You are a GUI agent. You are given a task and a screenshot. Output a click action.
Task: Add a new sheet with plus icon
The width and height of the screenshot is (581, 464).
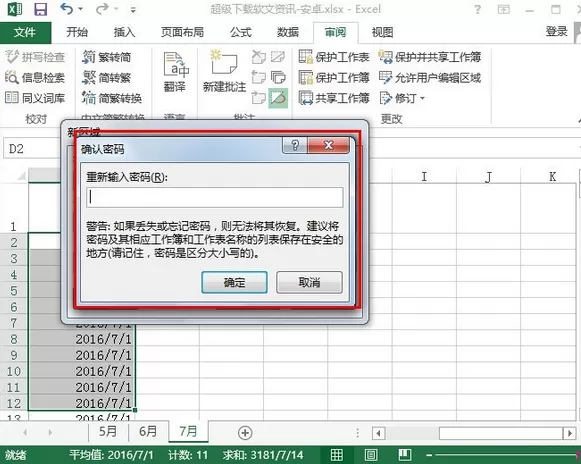[245, 432]
